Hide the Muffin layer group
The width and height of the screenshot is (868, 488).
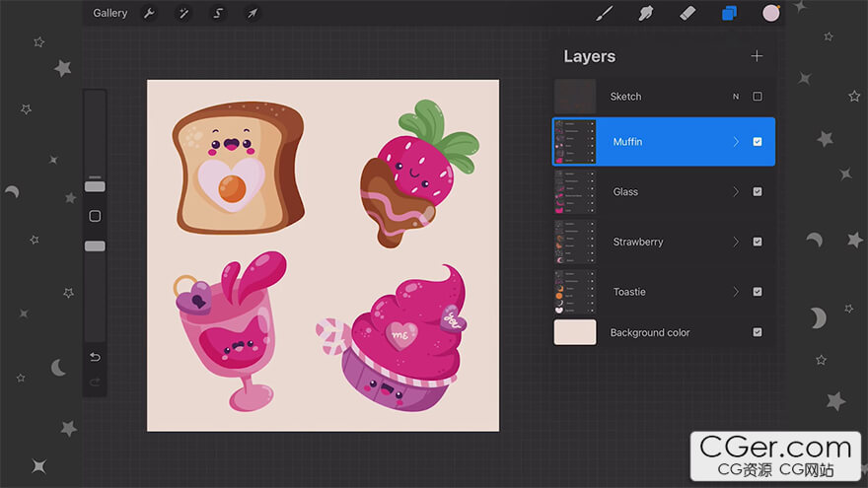pyautogui.click(x=758, y=142)
